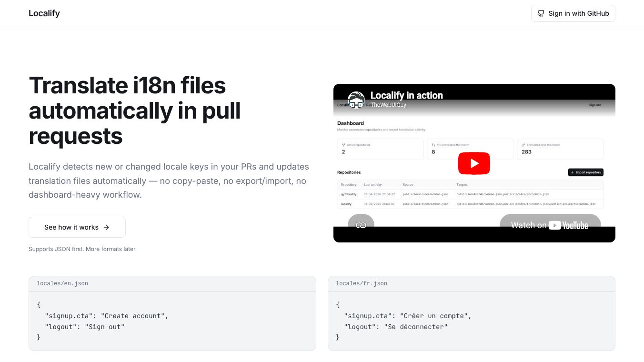Sign in with GitHub button
Image resolution: width=644 pixels, height=362 pixels.
point(573,13)
